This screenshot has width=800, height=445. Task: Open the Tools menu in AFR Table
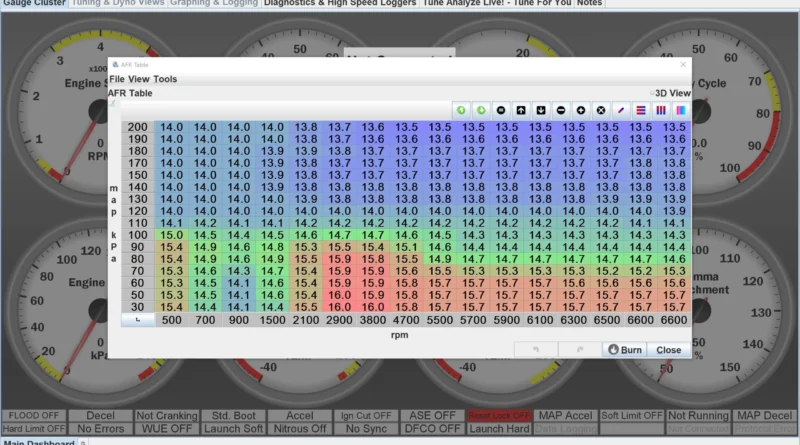click(165, 78)
